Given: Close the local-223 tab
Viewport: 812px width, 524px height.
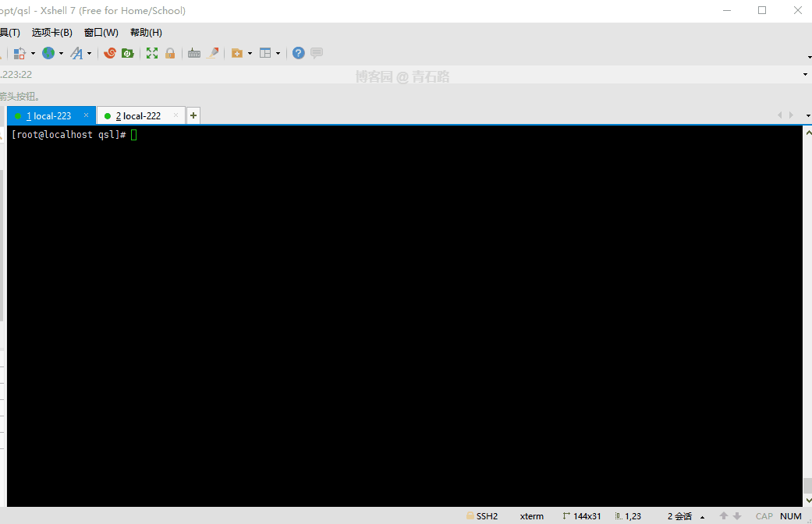Looking at the screenshot, I should tap(86, 115).
